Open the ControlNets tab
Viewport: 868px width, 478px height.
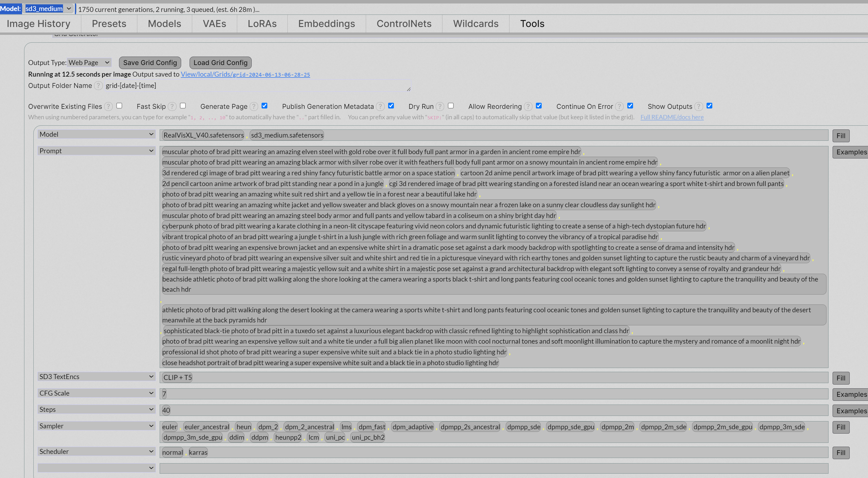[404, 24]
